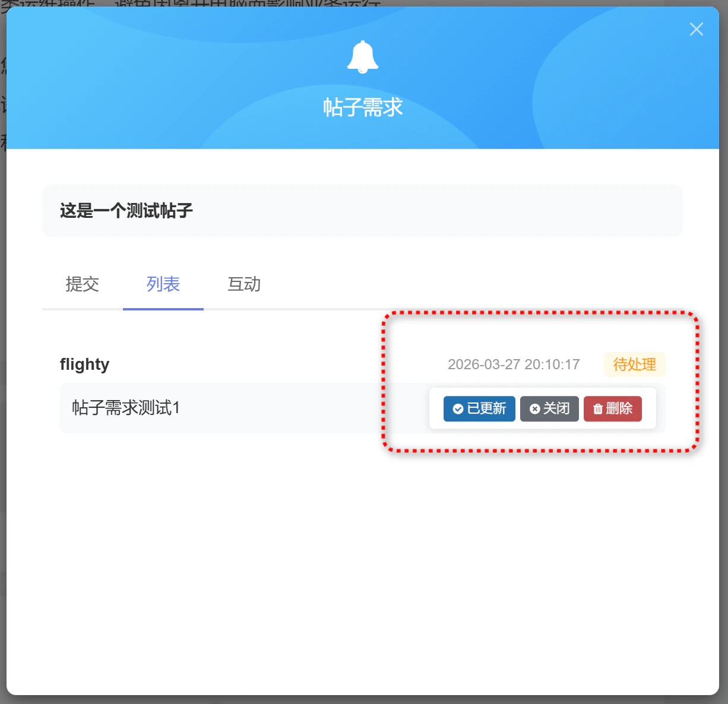Click the timestamp 2026-03-27 20:10:17
Viewport: 728px width, 704px height.
[x=514, y=364]
